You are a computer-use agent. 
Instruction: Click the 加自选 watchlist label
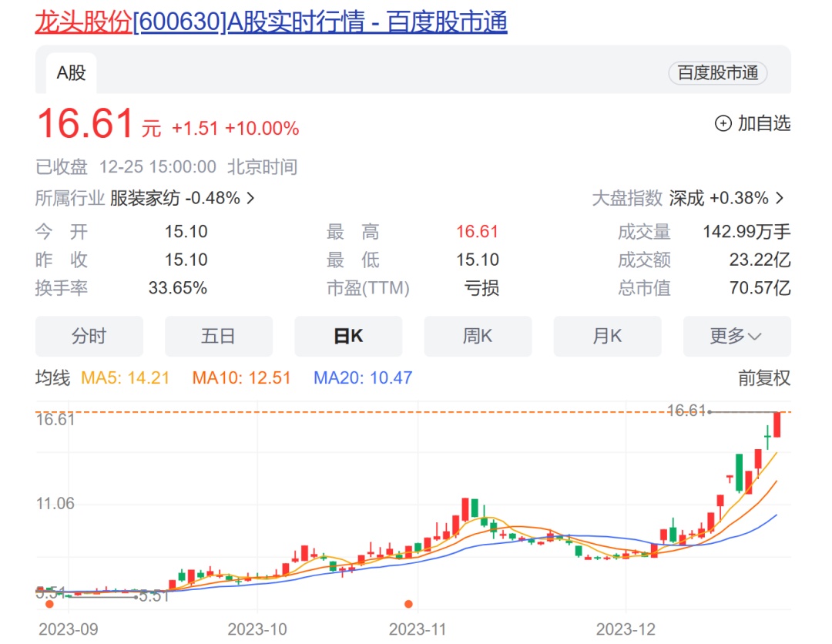pos(764,123)
